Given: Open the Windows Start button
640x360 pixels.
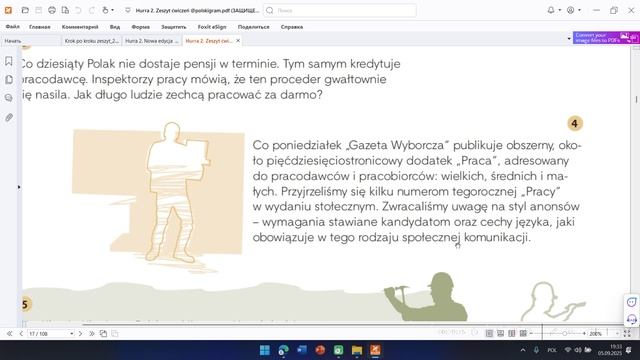Looking at the screenshot, I should [x=265, y=350].
